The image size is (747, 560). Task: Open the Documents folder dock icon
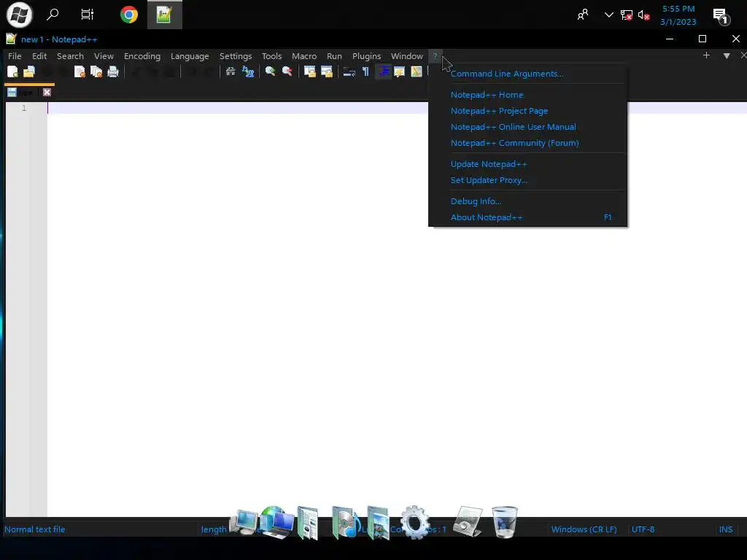[309, 523]
